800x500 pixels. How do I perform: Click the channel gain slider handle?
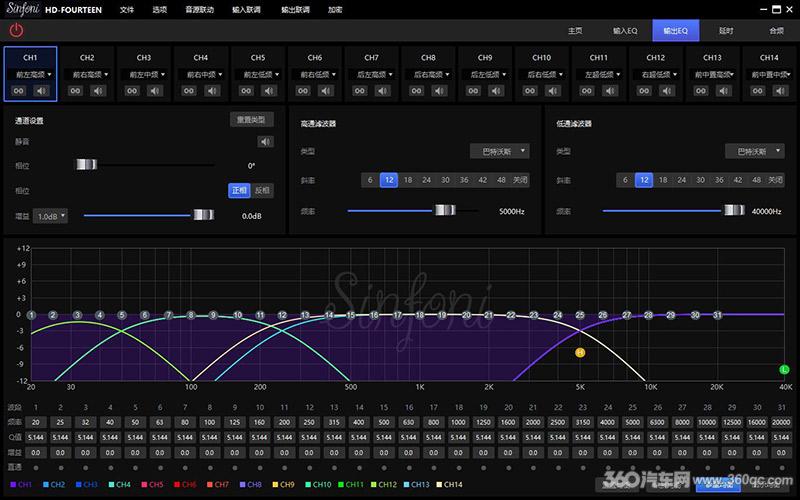204,215
